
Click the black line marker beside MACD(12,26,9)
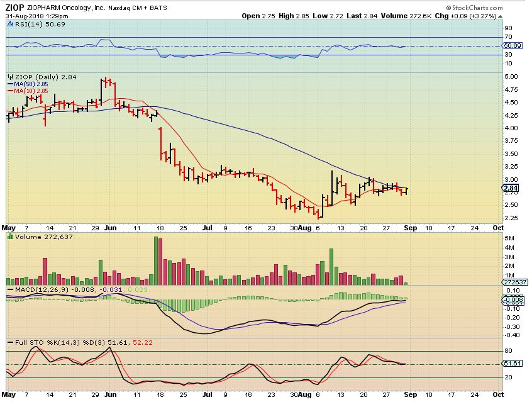[10, 290]
